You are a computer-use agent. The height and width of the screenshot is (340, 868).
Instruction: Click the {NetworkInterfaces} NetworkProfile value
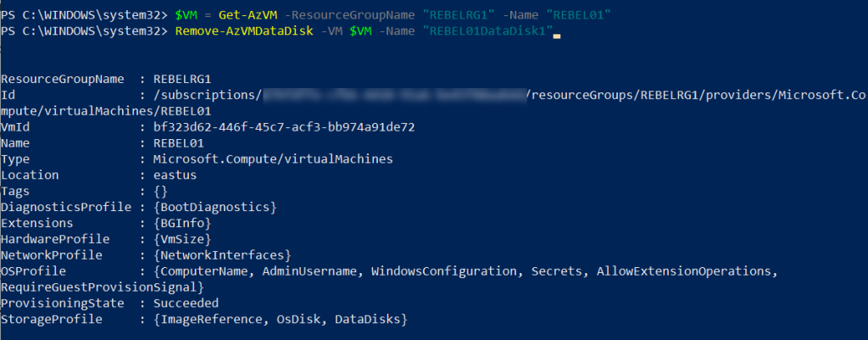click(x=222, y=254)
